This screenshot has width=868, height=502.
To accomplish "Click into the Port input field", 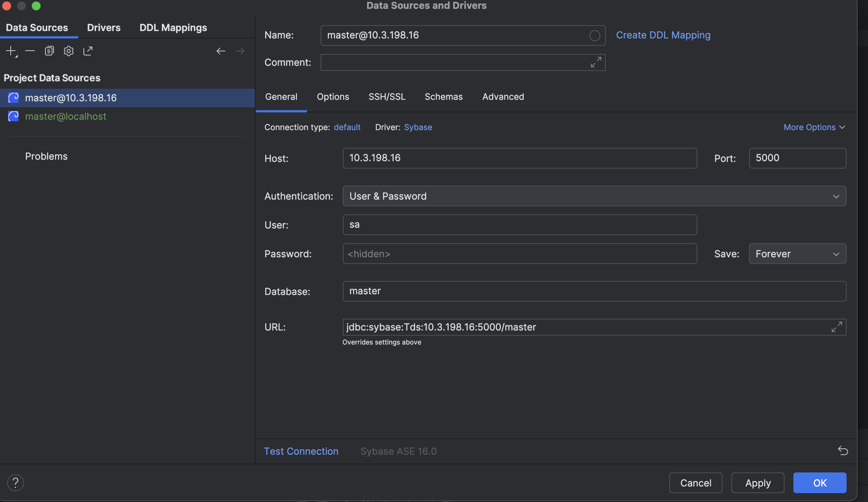I will 797,158.
